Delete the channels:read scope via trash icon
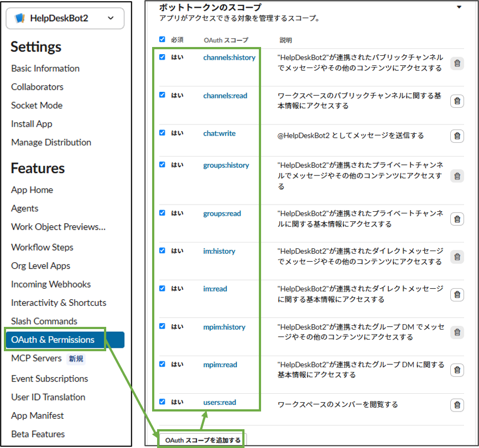The height and width of the screenshot is (448, 479). [457, 101]
